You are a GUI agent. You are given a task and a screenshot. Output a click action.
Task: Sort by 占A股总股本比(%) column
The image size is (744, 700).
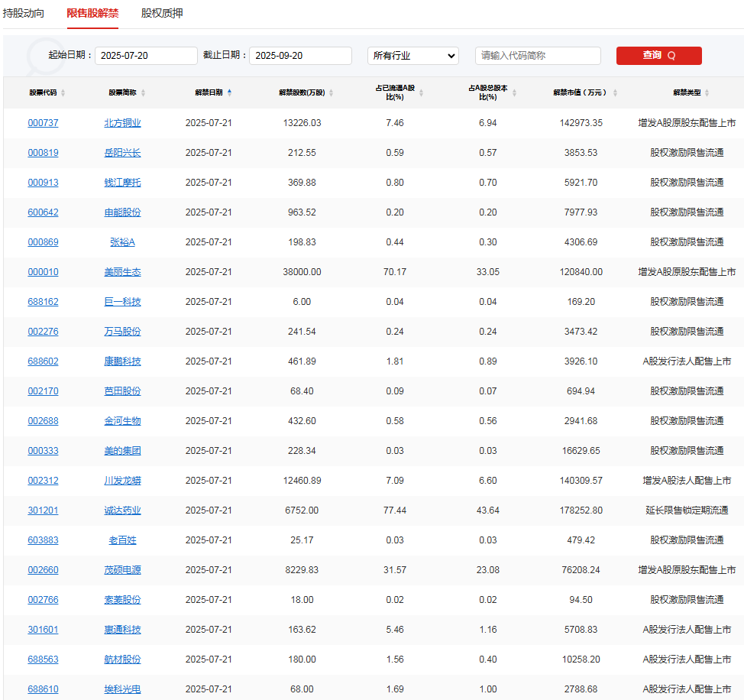point(516,92)
